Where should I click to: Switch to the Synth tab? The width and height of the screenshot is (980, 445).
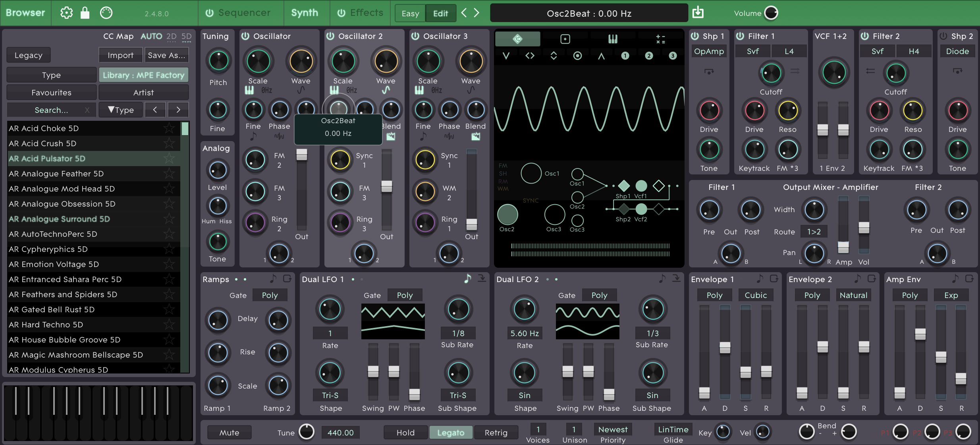tap(305, 13)
